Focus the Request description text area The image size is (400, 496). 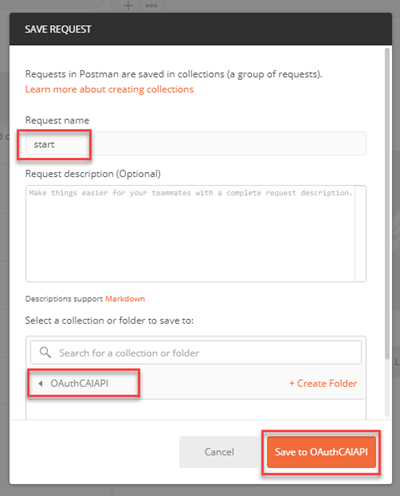coord(190,234)
